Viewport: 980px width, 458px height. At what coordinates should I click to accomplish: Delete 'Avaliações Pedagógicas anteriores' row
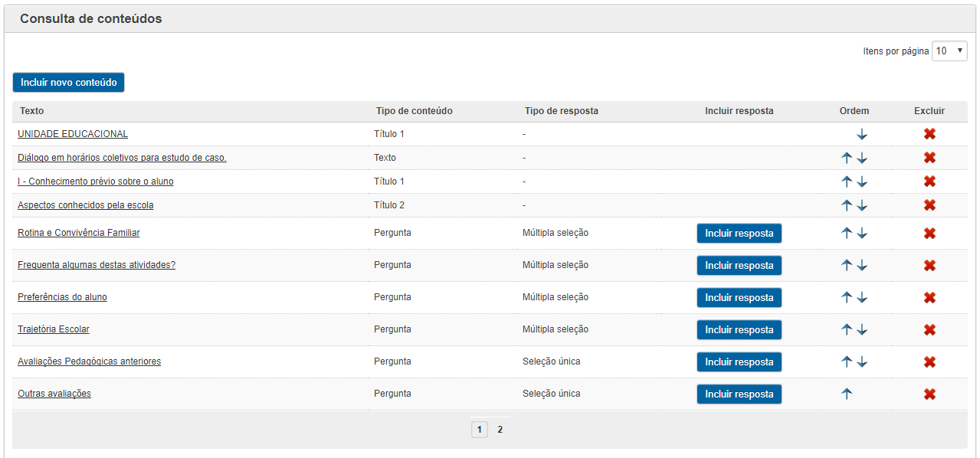click(x=929, y=362)
